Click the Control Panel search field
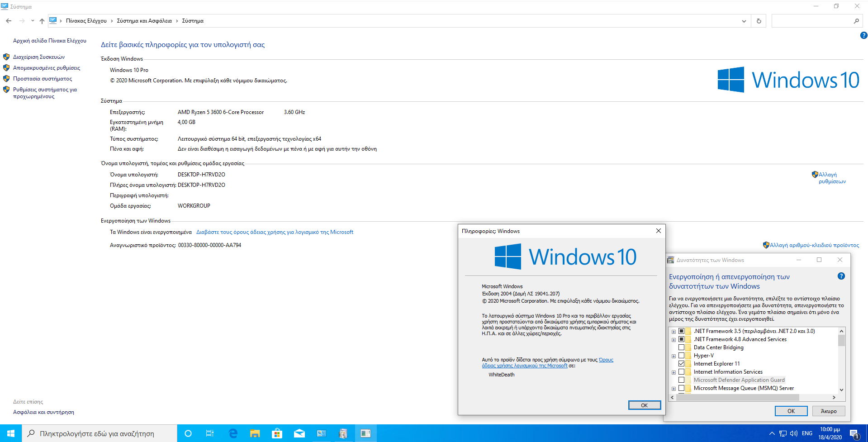The image size is (868, 442). pos(812,21)
